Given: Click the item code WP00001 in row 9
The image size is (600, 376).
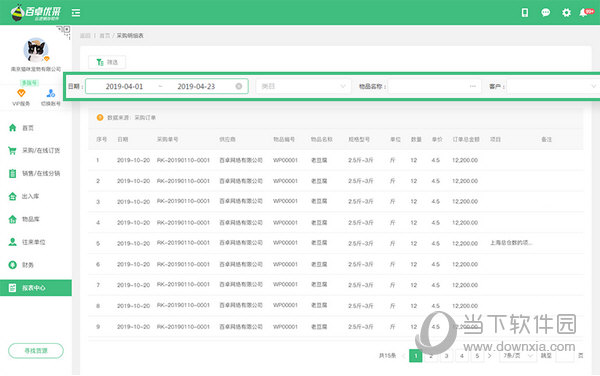Looking at the screenshot, I should coord(285,327).
